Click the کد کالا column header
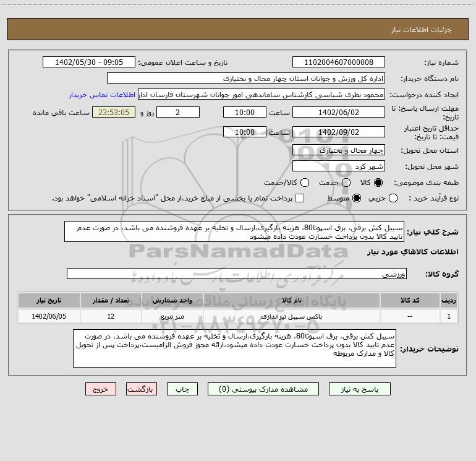The width and height of the screenshot is (476, 461). click(410, 300)
